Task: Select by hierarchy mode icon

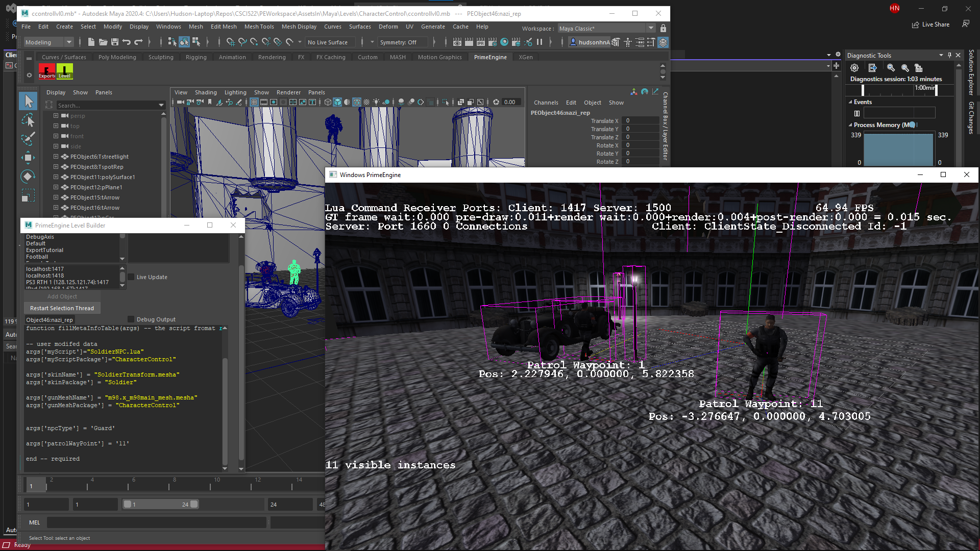Action: (172, 42)
